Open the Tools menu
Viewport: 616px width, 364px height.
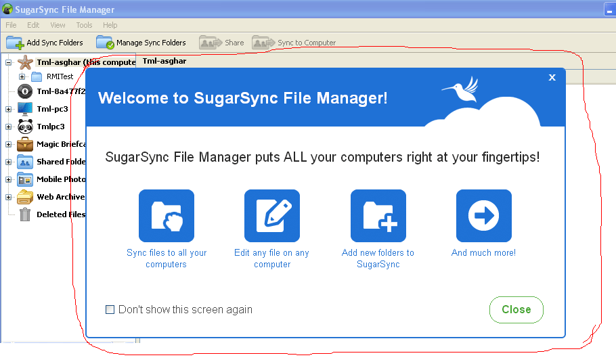coord(84,25)
